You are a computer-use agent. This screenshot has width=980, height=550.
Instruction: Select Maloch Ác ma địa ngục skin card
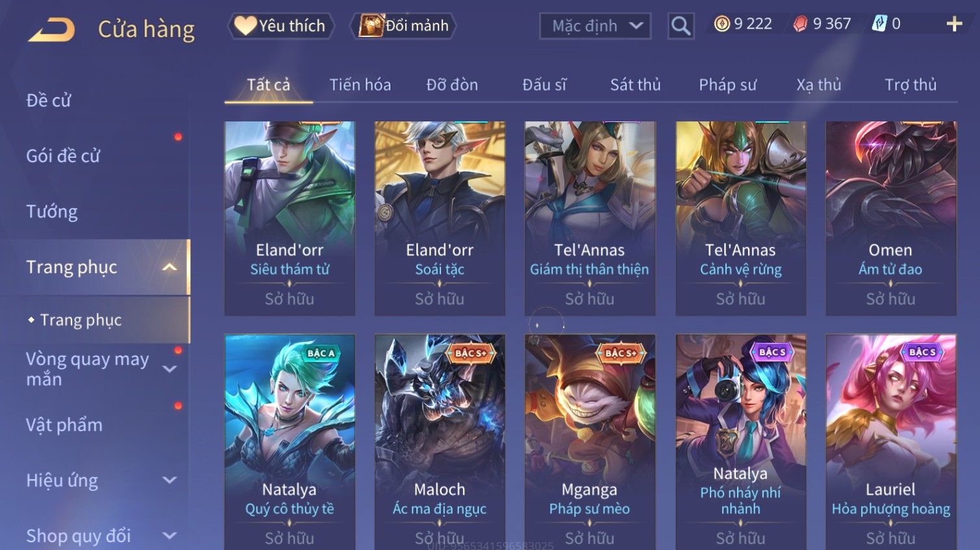(x=440, y=442)
